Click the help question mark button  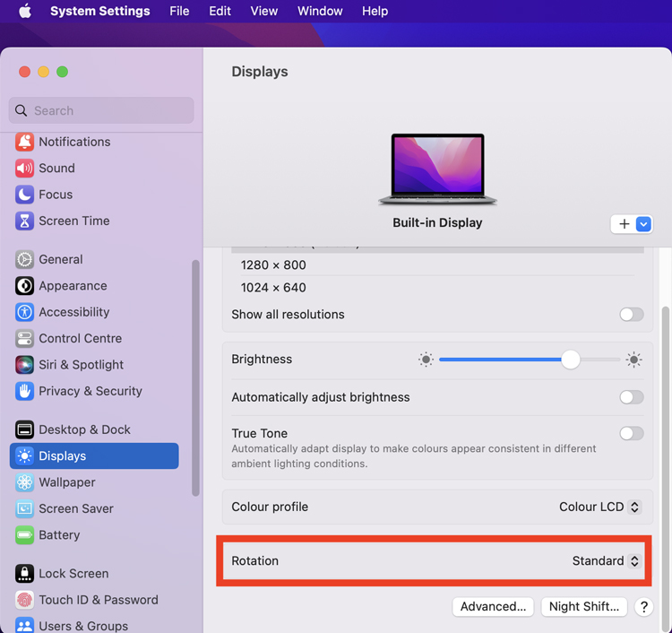tap(643, 607)
